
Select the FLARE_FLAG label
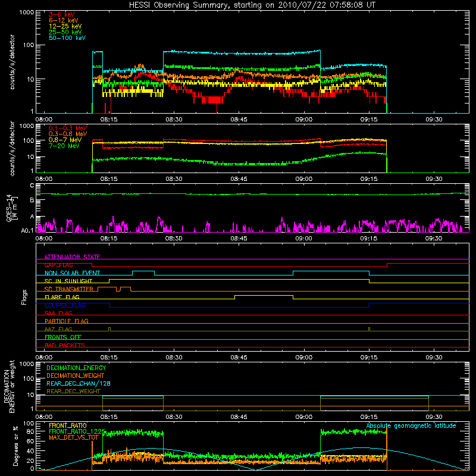coord(62,297)
